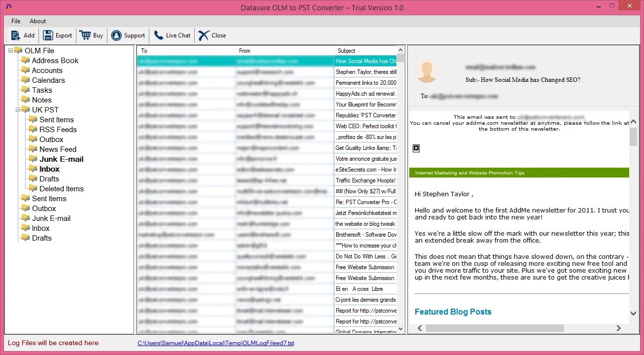Select the Calendars folder label
The image size is (644, 355).
[x=48, y=80]
